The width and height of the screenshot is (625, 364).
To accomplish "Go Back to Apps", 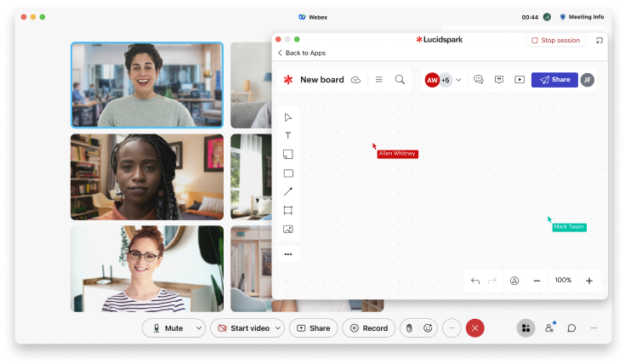I will coord(301,53).
